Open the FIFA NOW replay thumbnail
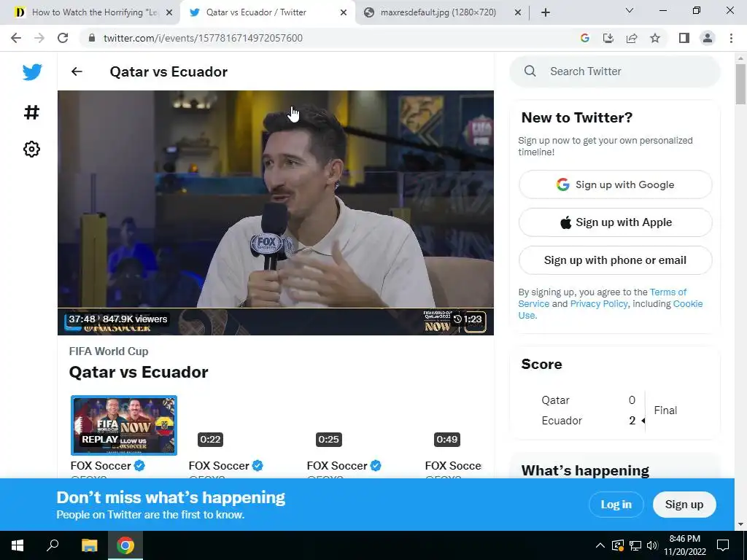The width and height of the screenshot is (747, 560). (x=124, y=425)
